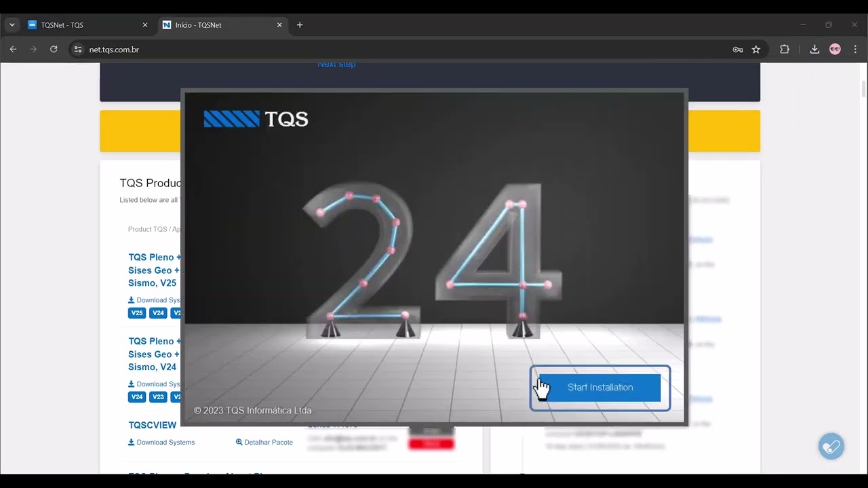Open Chrome three-dot menu
The height and width of the screenshot is (488, 868).
click(855, 49)
